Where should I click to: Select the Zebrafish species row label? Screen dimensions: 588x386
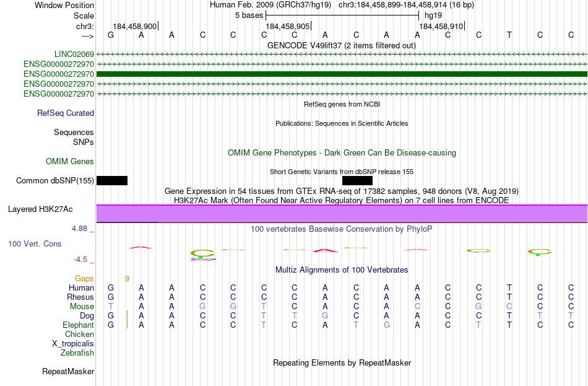(x=77, y=353)
